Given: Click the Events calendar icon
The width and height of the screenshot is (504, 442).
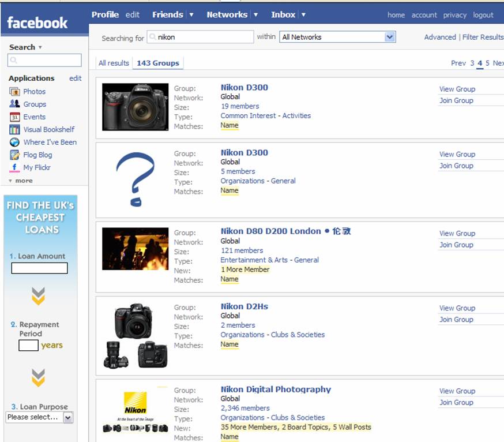Looking at the screenshot, I should click(x=14, y=117).
